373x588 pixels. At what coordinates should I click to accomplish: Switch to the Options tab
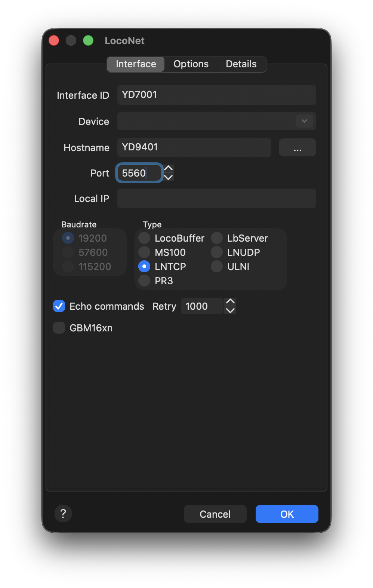(x=191, y=64)
